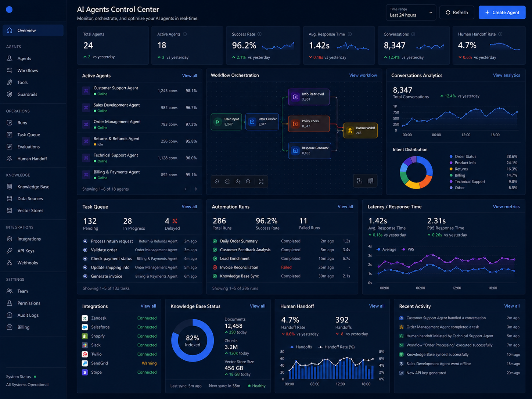Viewport: 532px width, 399px height.
Task: Click the Returns & Refunds Agent row
Action: (139, 141)
